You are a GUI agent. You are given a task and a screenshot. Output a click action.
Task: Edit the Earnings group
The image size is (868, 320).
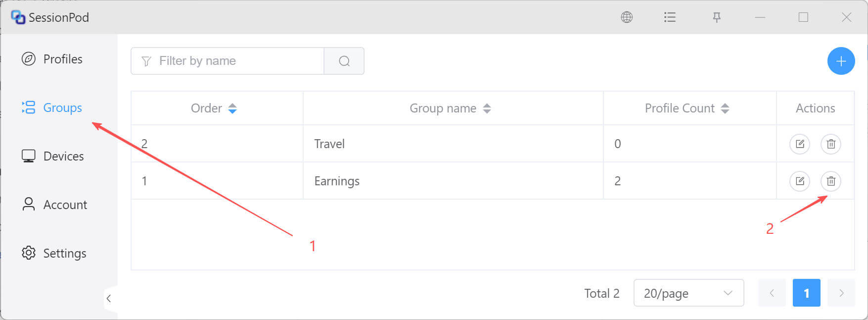pos(800,181)
